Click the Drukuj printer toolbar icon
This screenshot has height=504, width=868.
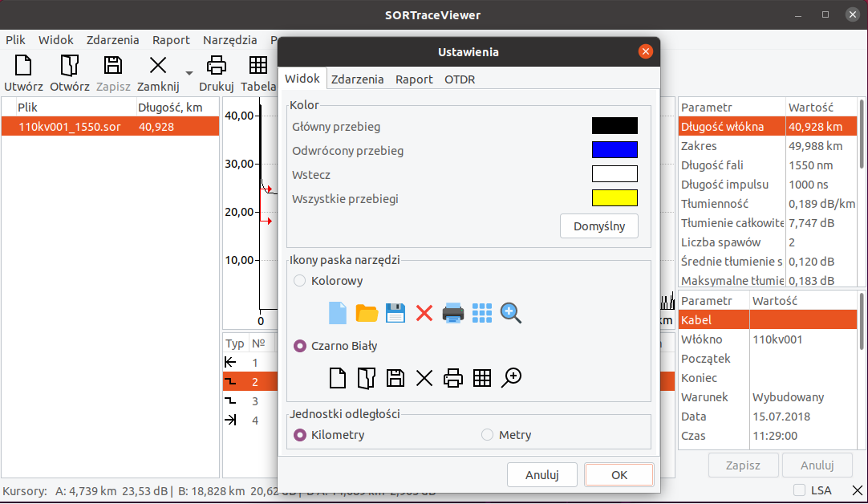click(x=216, y=66)
